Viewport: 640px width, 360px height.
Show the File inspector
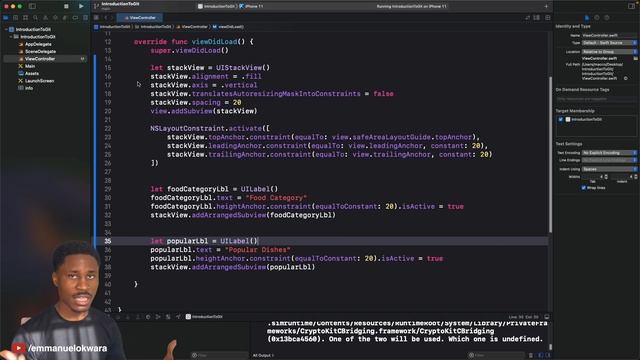[587, 18]
